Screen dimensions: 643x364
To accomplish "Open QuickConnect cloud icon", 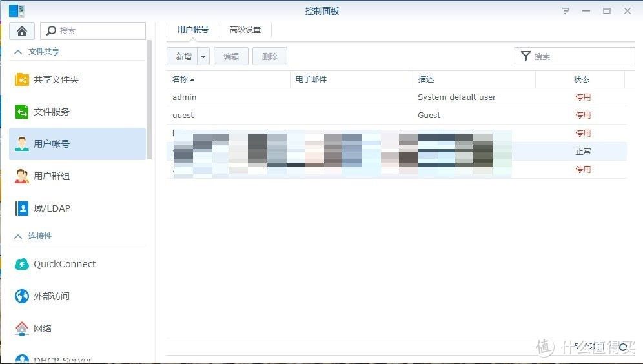I will coord(23,264).
